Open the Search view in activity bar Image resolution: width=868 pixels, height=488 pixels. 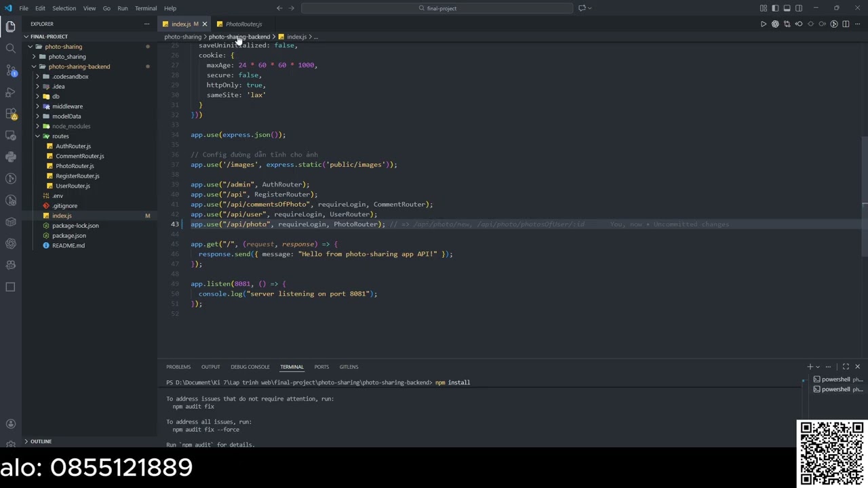[10, 48]
